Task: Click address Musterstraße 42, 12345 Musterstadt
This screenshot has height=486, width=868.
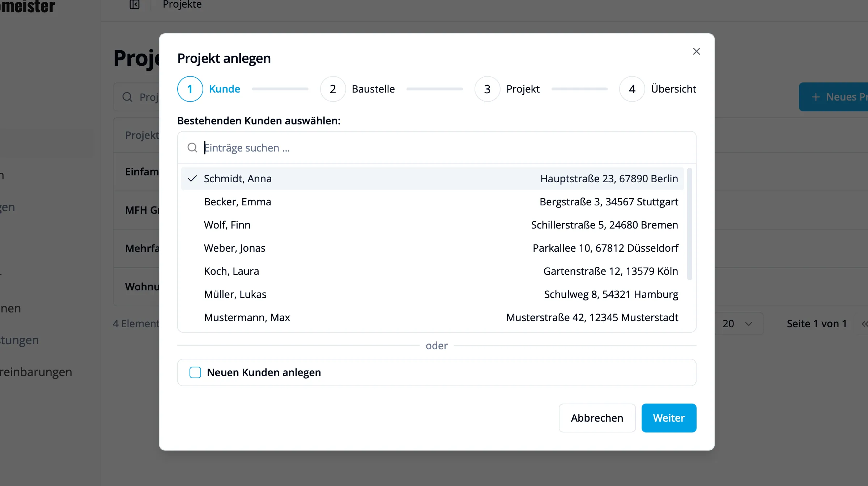Action: tap(592, 317)
